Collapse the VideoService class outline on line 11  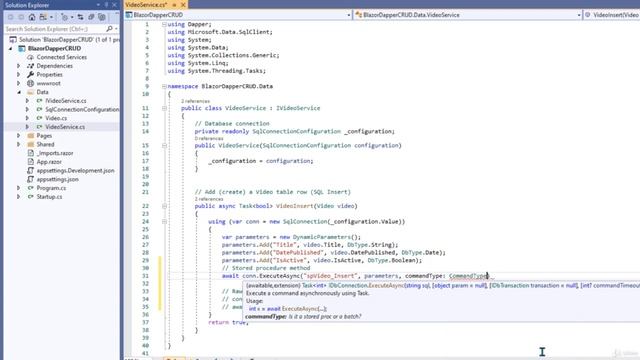pos(164,109)
